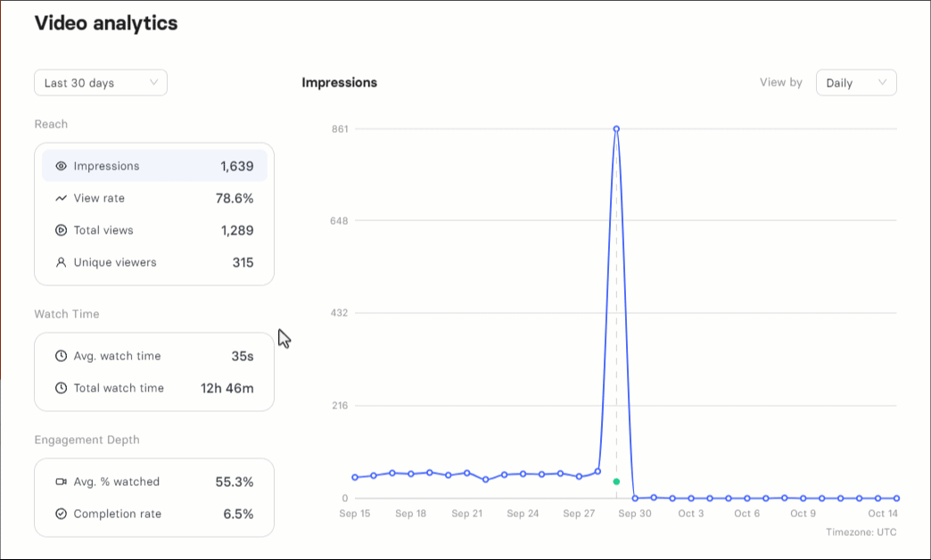Click the green dot marker under the peak

click(616, 482)
